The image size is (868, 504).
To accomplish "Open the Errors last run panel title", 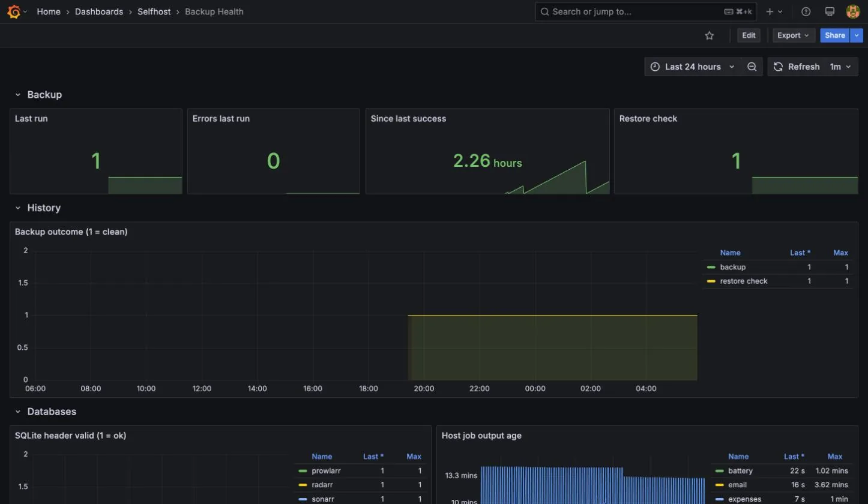I will [221, 119].
